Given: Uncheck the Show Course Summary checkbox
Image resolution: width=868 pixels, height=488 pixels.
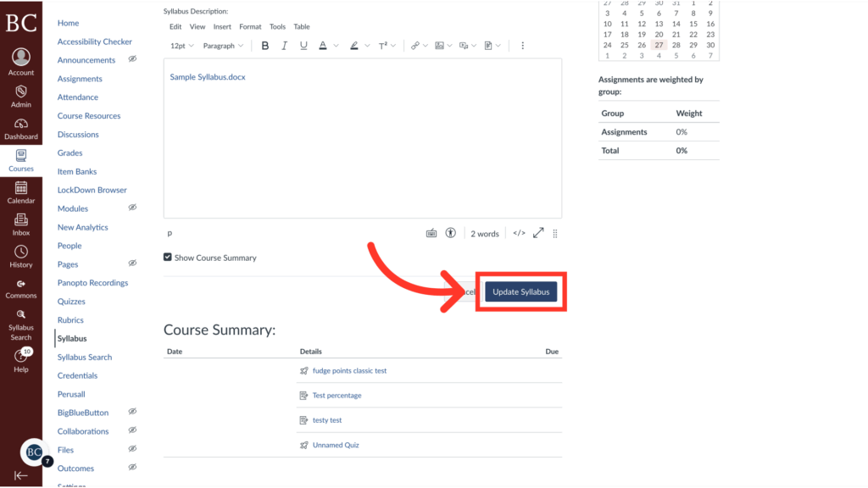Looking at the screenshot, I should [167, 258].
